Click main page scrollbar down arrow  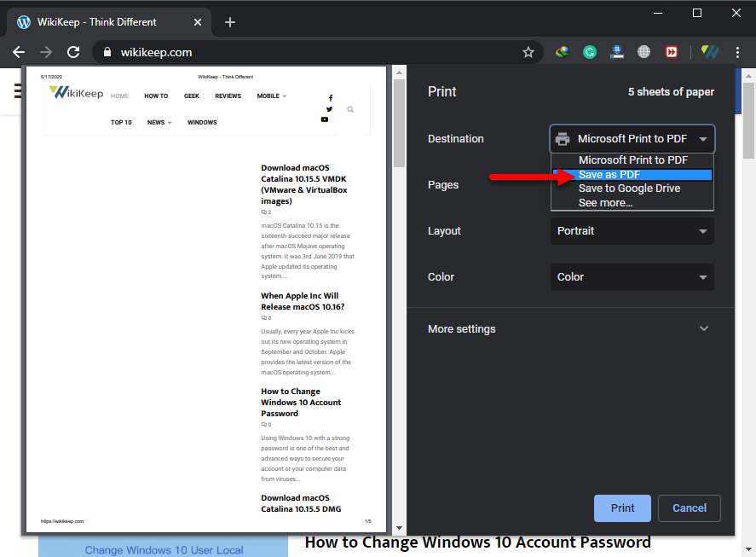(748, 549)
